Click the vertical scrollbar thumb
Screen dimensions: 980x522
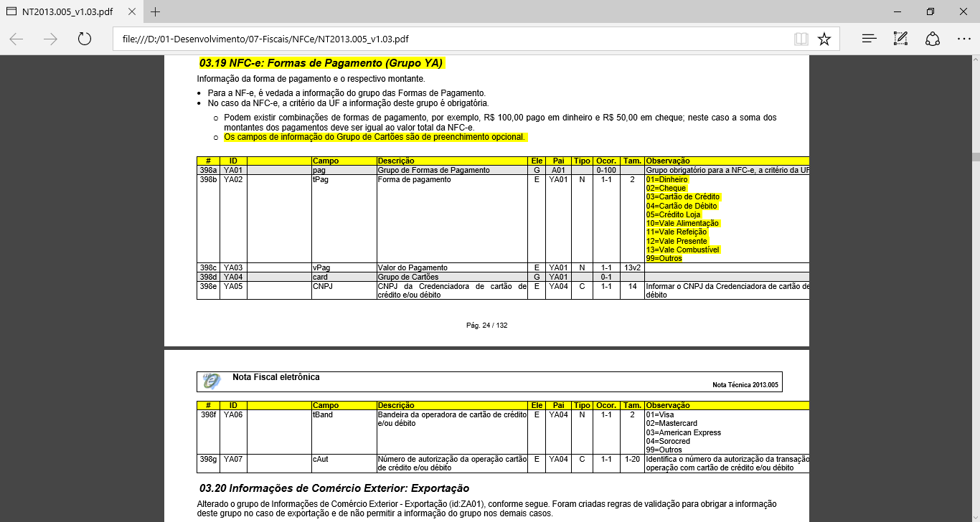(x=976, y=156)
